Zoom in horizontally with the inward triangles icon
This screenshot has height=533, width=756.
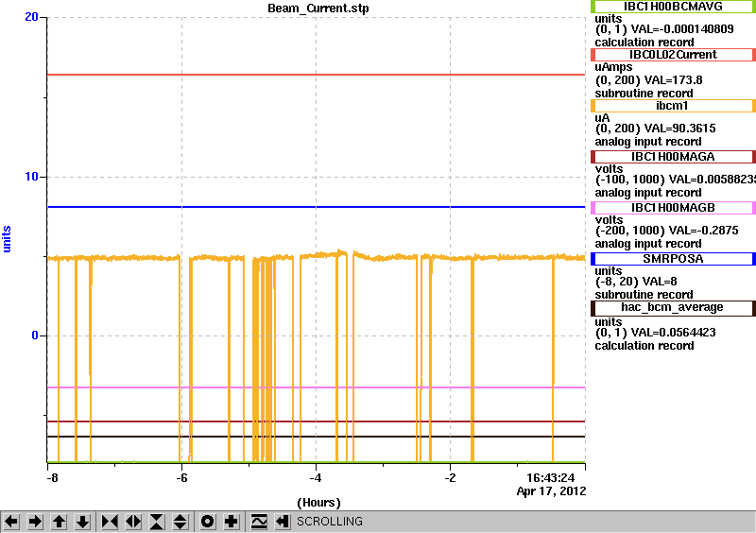[110, 522]
